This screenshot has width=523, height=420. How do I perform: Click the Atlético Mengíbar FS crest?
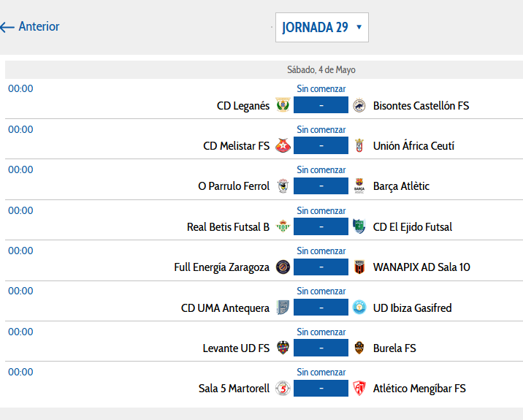tap(359, 388)
